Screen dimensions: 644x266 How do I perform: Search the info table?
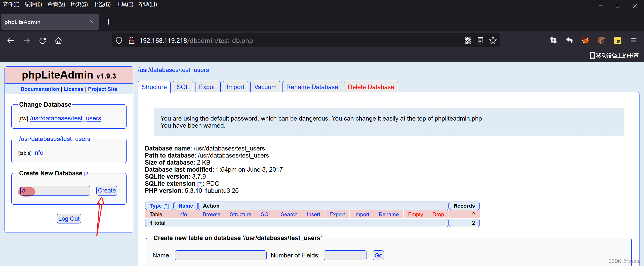(289, 214)
